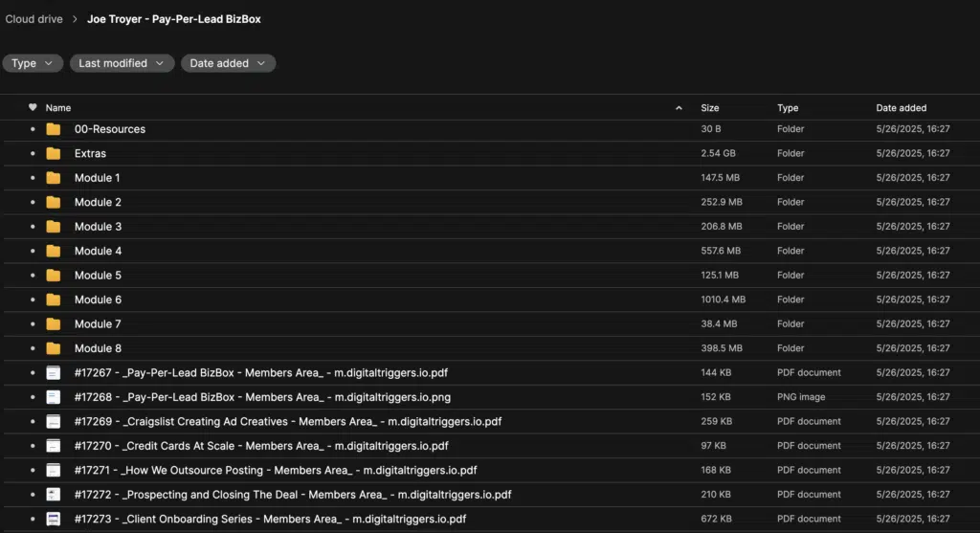Select file #17269 Craigslist Creating Ad Creatives

[x=288, y=422]
